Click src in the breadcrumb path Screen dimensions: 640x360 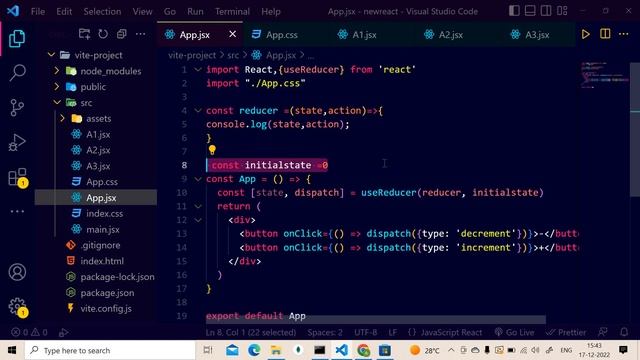pyautogui.click(x=233, y=55)
